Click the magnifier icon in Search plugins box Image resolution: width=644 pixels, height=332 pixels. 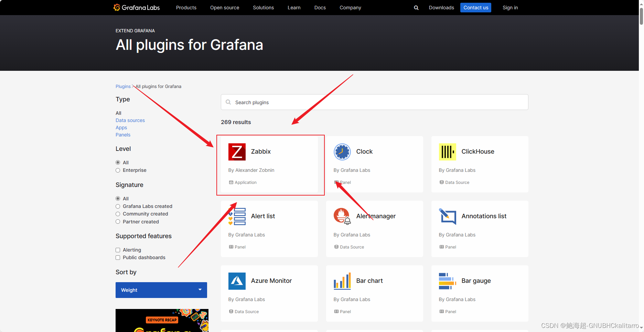coord(228,102)
